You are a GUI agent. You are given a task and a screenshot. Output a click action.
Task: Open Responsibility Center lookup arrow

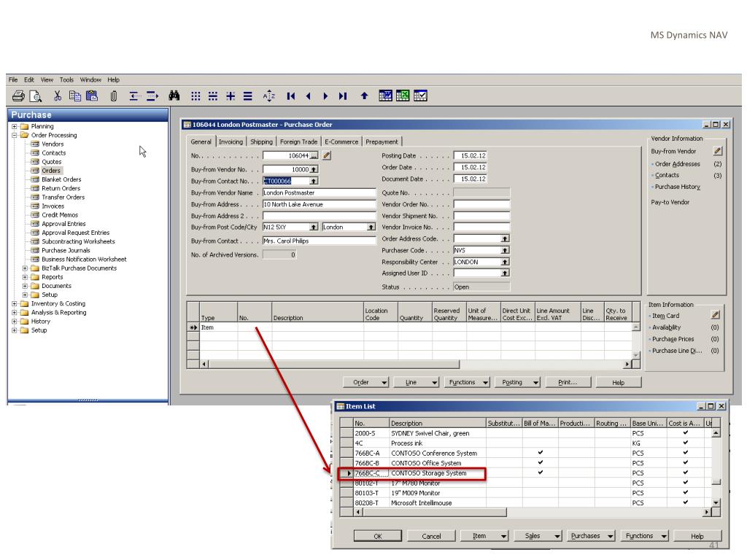[x=505, y=262]
